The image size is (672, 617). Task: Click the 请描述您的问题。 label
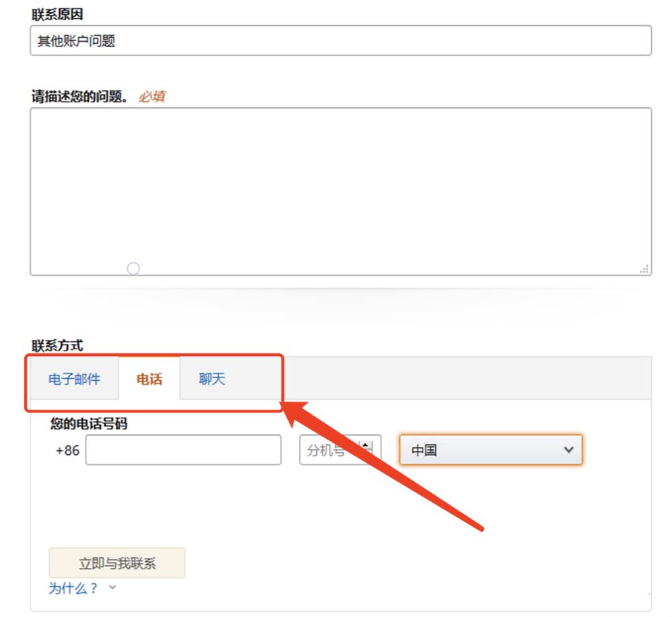coord(80,96)
